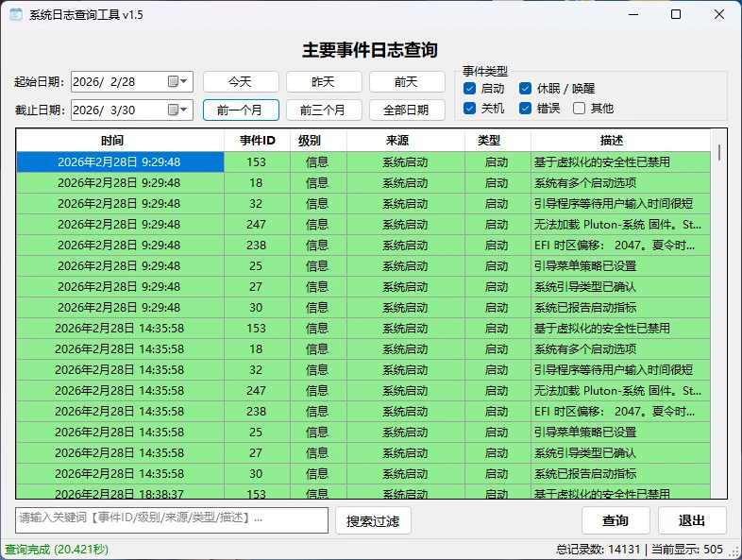The height and width of the screenshot is (560, 742).
Task: Select 14:35:58 row with event ID 153
Action: pos(363,329)
